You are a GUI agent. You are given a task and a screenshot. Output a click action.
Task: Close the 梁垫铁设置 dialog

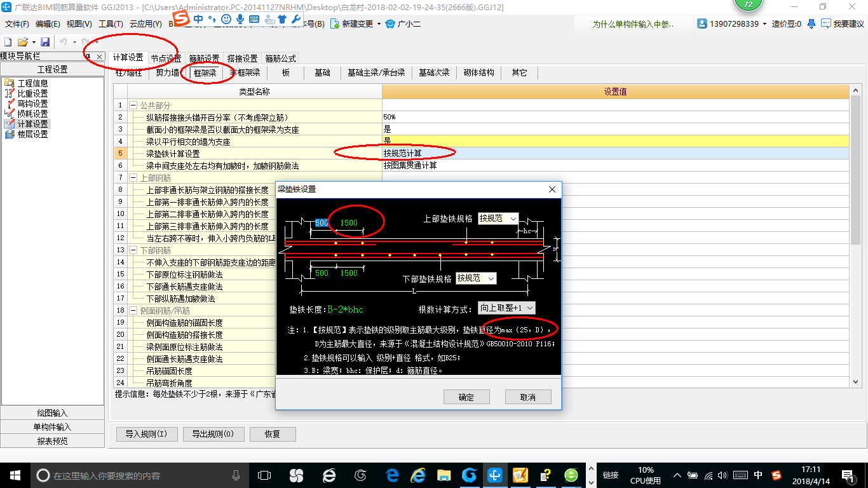pyautogui.click(x=552, y=189)
